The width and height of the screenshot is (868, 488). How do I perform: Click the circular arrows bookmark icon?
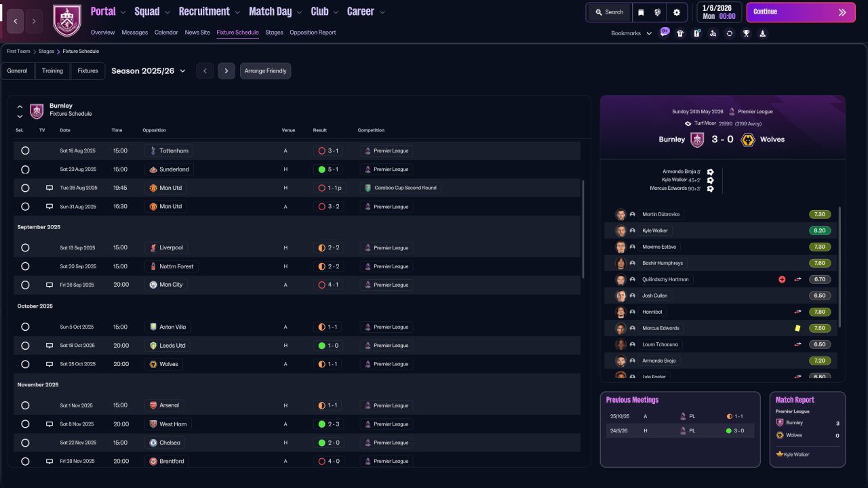pos(730,33)
